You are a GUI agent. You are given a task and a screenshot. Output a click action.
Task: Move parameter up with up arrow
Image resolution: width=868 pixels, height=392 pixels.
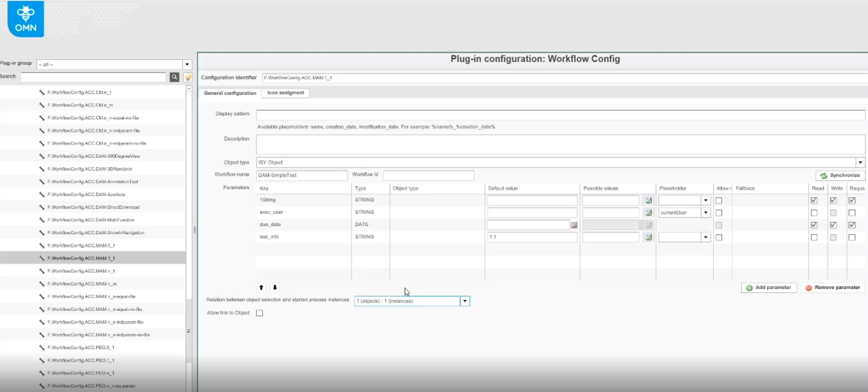pyautogui.click(x=261, y=288)
